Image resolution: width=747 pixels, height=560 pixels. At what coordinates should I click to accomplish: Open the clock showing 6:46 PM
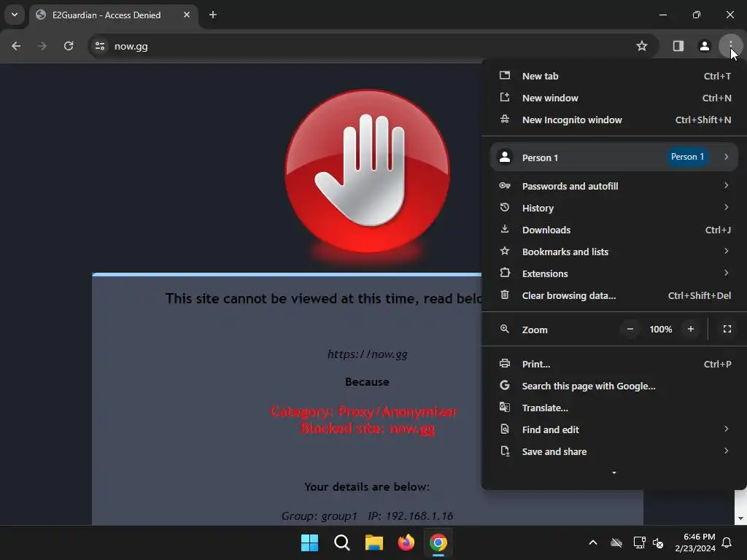point(695,542)
